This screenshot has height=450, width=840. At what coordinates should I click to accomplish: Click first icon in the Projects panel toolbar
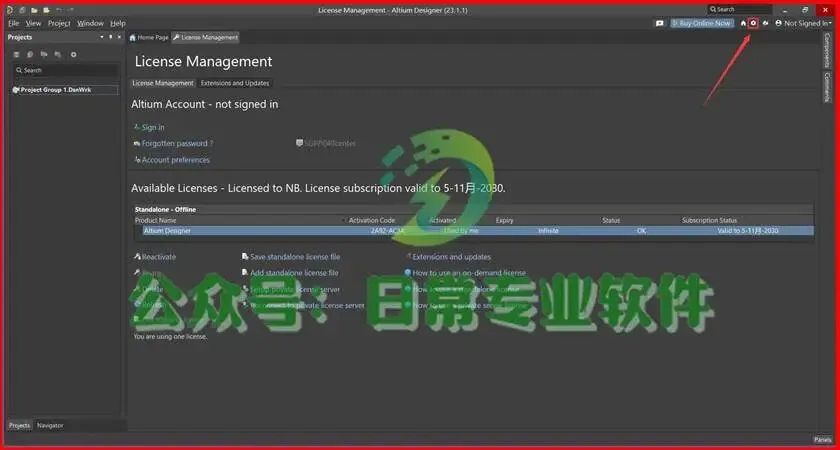(x=17, y=55)
